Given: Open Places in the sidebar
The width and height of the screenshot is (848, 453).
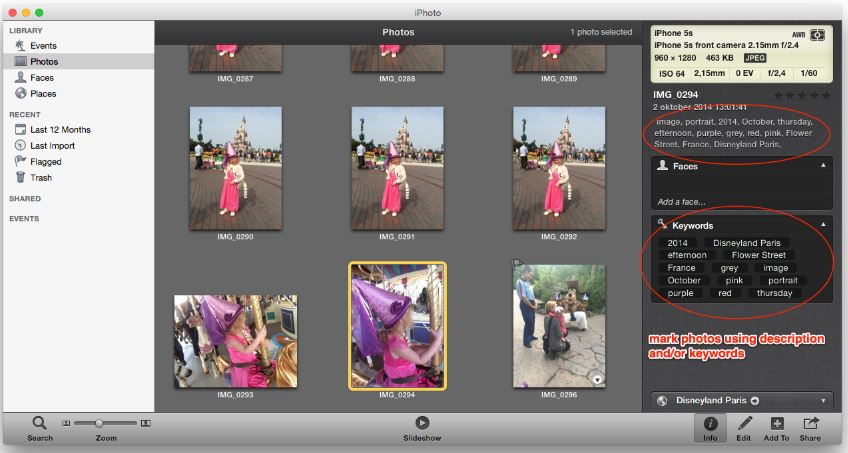Looking at the screenshot, I should tap(43, 94).
